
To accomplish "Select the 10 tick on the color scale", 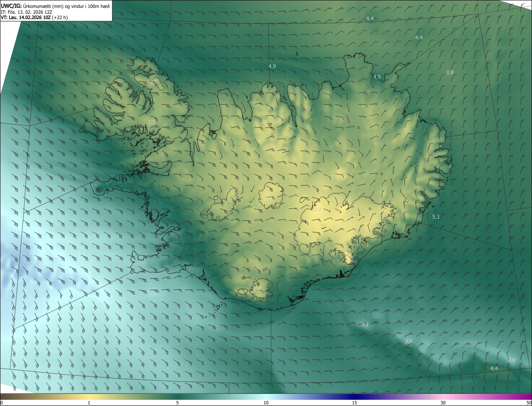I will pyautogui.click(x=266, y=403).
